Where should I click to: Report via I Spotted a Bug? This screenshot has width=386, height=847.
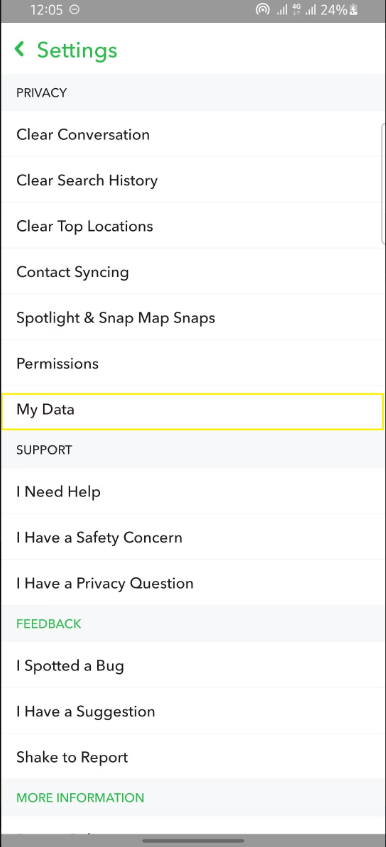tap(192, 666)
